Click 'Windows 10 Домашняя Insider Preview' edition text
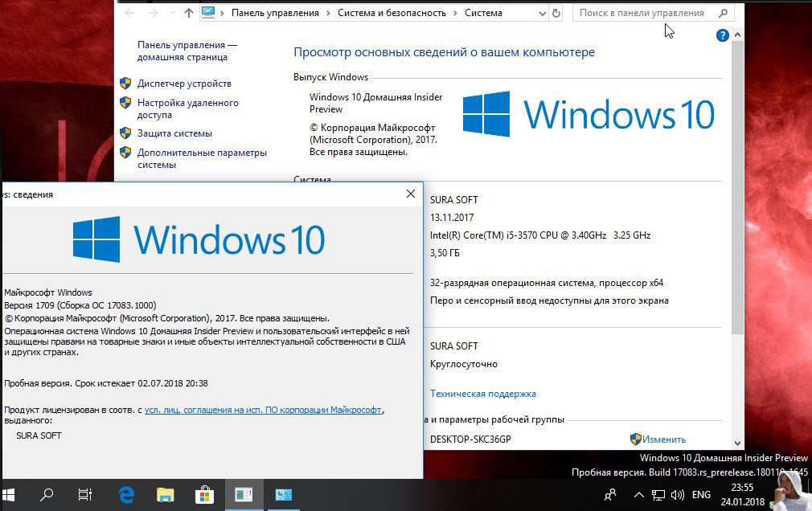The image size is (812, 511). pos(375,103)
